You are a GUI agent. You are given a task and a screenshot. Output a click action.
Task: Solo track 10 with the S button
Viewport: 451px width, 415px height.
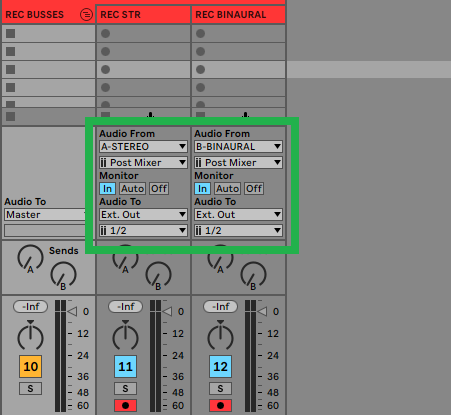tap(30, 388)
